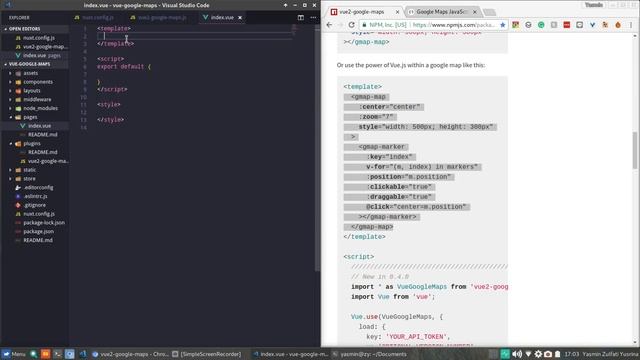Expand the node_modules folder
Viewport: 640px width, 360px height.
40,108
